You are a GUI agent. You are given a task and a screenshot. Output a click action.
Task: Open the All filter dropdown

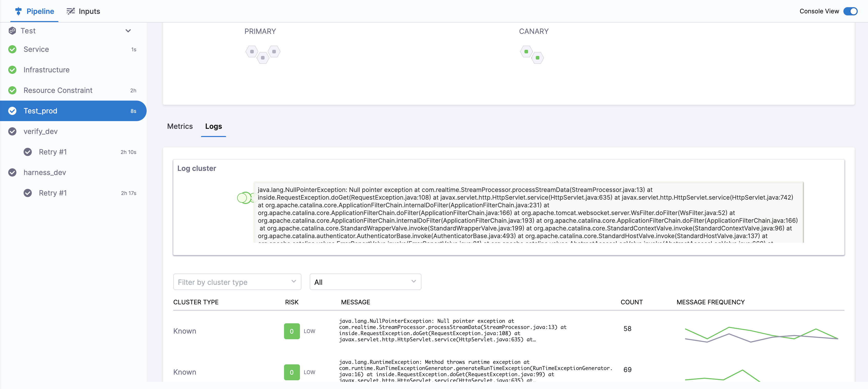click(x=365, y=282)
